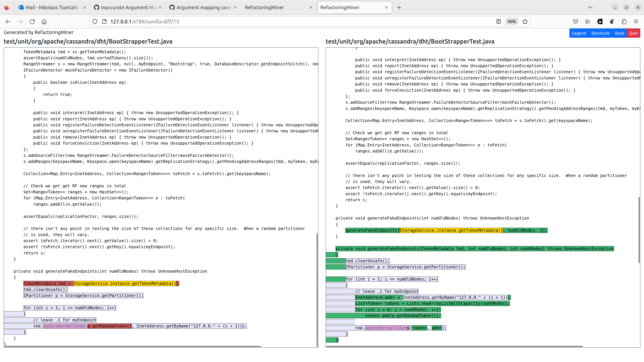Bookmark this page with the star

(x=524, y=21)
